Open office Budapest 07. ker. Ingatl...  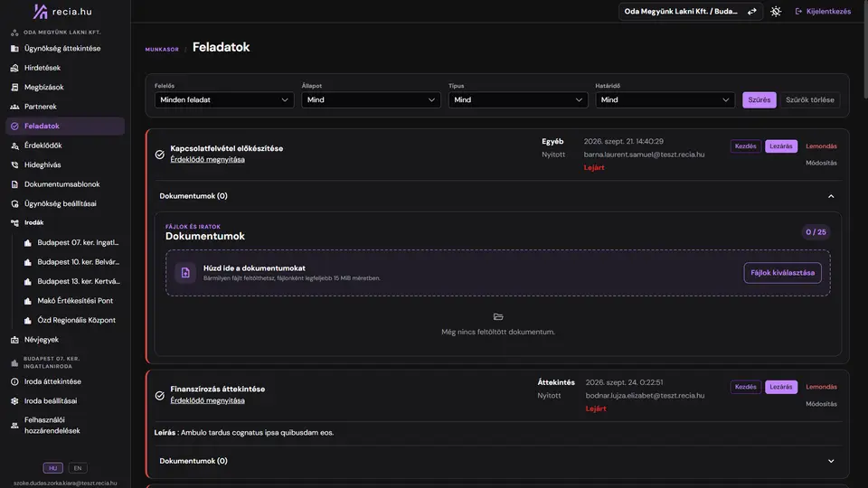tap(71, 242)
